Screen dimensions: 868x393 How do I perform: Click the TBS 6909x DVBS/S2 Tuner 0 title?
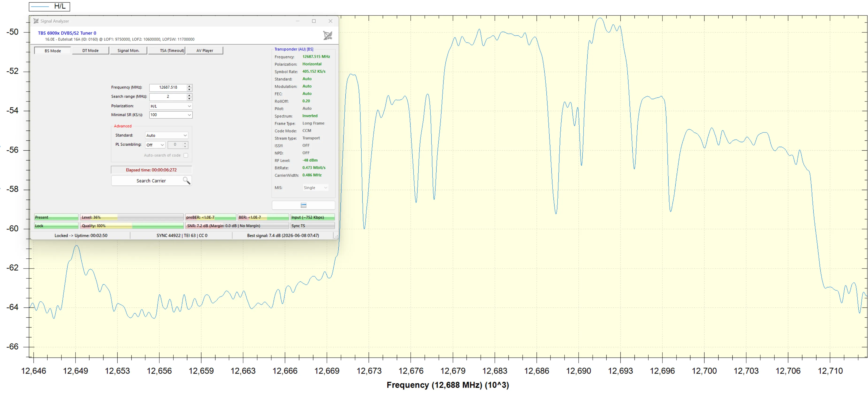pyautogui.click(x=67, y=33)
